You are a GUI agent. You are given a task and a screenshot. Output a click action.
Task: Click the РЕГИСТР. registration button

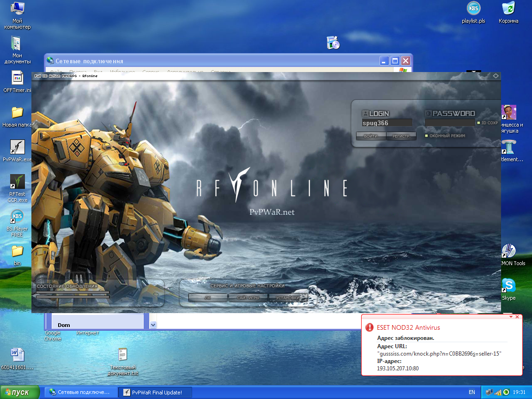pos(401,136)
